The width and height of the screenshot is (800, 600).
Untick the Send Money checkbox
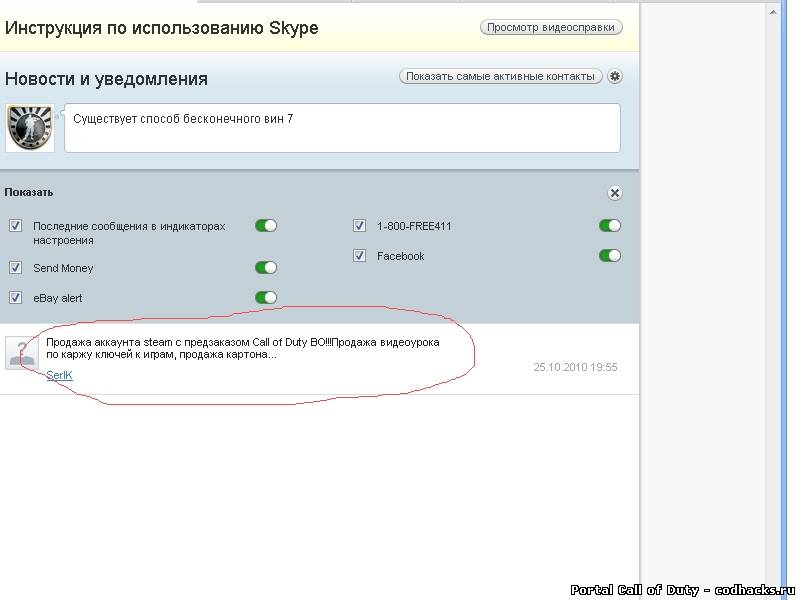pyautogui.click(x=15, y=267)
